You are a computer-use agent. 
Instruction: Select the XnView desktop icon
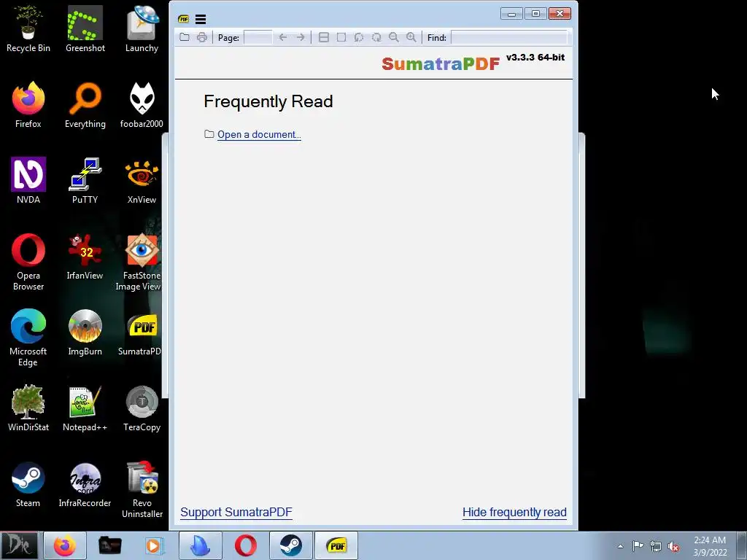[x=142, y=180]
